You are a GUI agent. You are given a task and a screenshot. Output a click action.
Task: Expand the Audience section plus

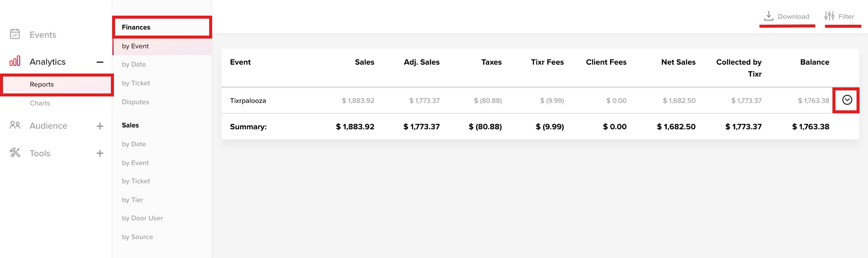click(x=100, y=126)
